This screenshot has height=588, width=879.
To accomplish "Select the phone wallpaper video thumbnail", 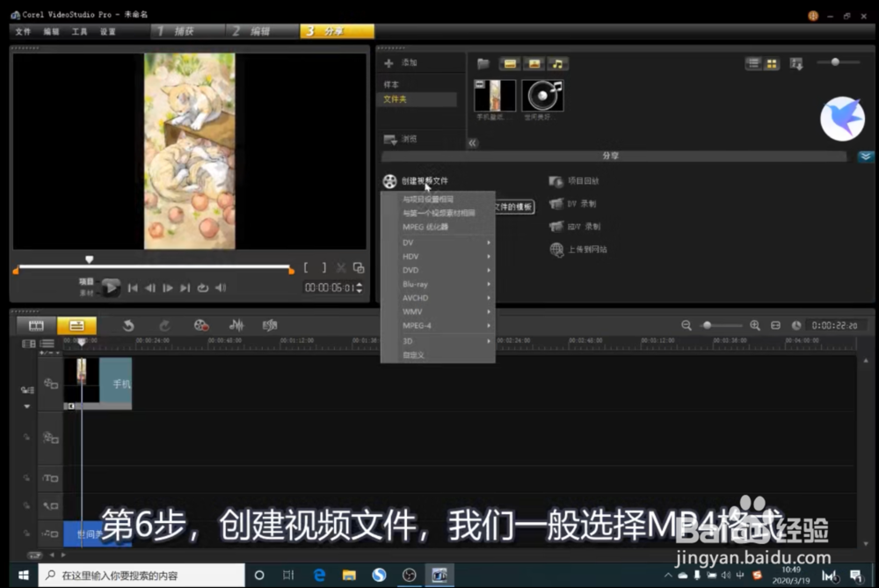I will [x=494, y=96].
